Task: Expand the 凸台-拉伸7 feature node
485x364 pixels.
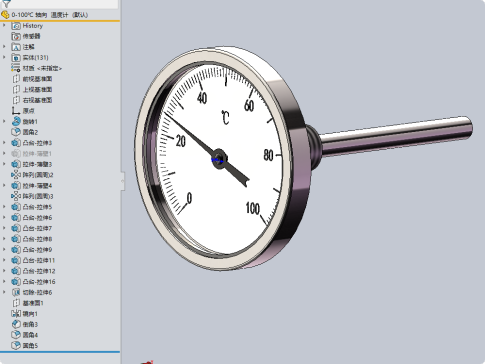Action: (4, 228)
